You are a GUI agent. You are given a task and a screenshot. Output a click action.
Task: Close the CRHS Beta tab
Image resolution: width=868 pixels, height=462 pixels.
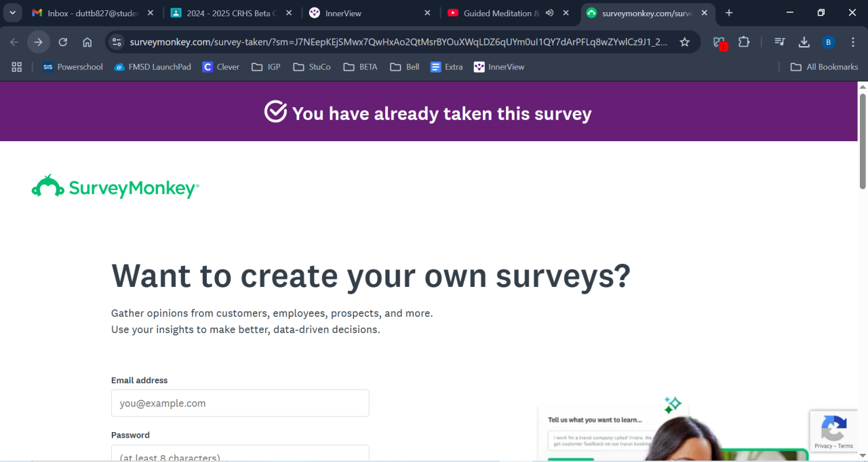pos(289,13)
